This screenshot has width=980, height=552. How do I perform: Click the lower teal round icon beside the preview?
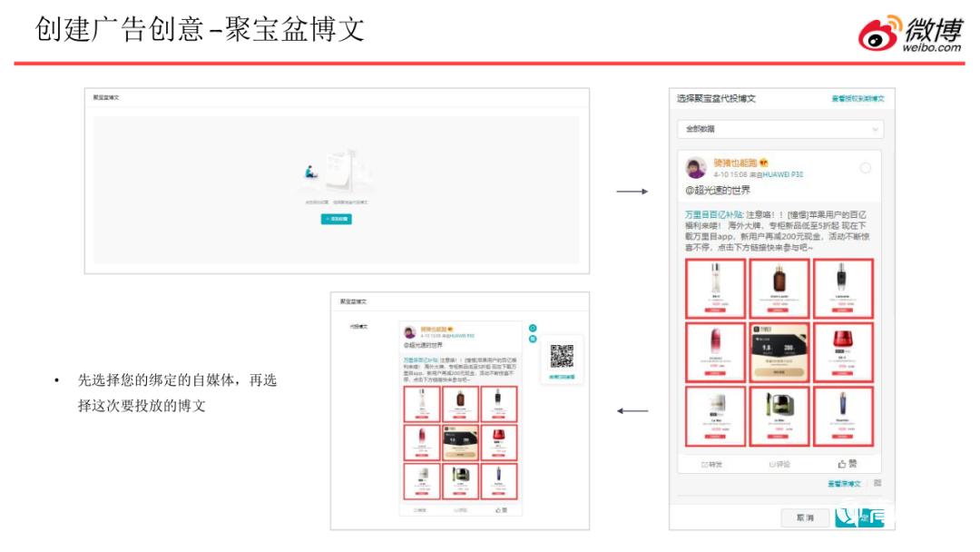click(x=533, y=339)
